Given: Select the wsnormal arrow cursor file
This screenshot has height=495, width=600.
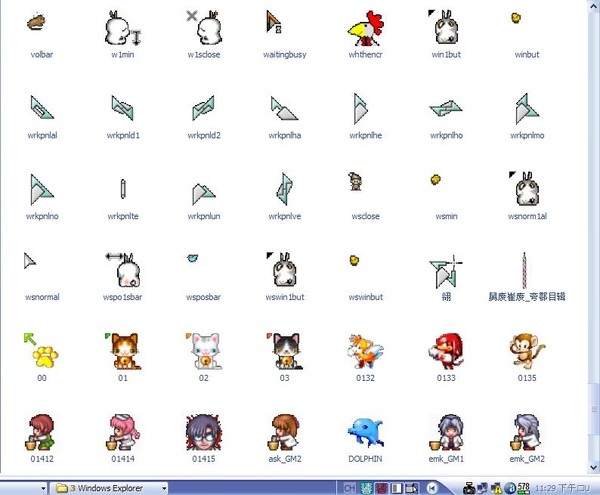Looking at the screenshot, I should click(x=29, y=261).
